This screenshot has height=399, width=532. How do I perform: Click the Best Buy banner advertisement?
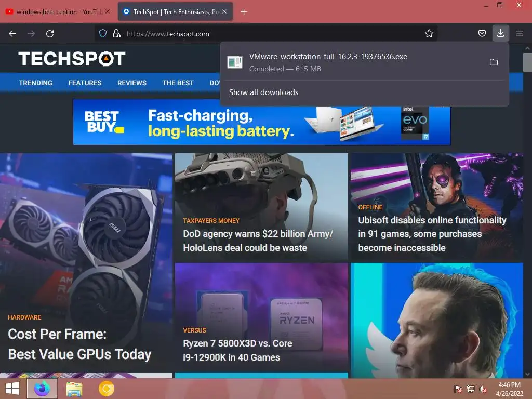(262, 122)
